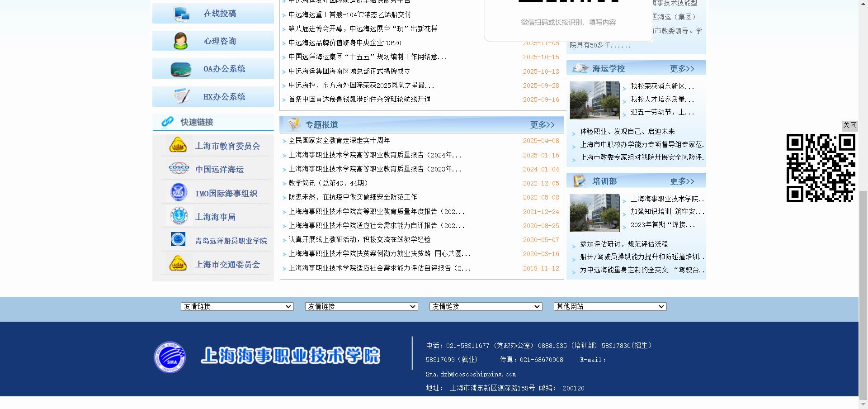The height and width of the screenshot is (409, 868).
Task: Select the 心理咨询 counseling icon
Action: click(212, 41)
